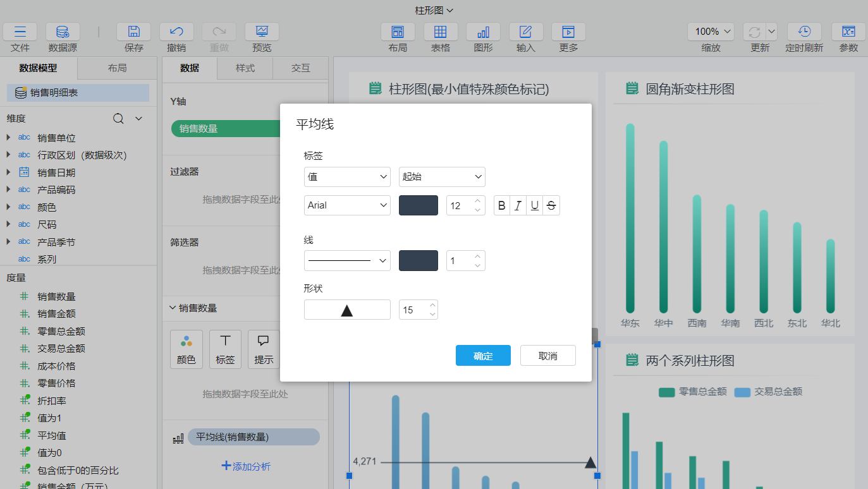
Task: Expand the 销售单位 dimension
Action: [8, 138]
